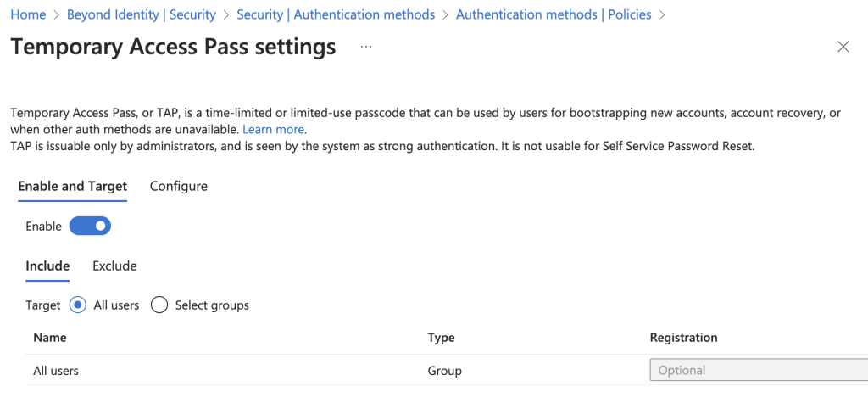Open the Registration Optional dropdown
This screenshot has width=868, height=403.
(x=757, y=370)
